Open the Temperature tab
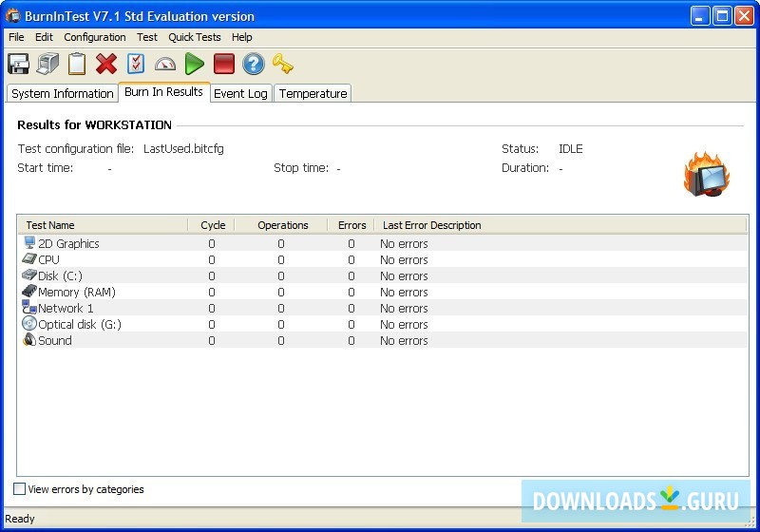The image size is (760, 532). [313, 93]
